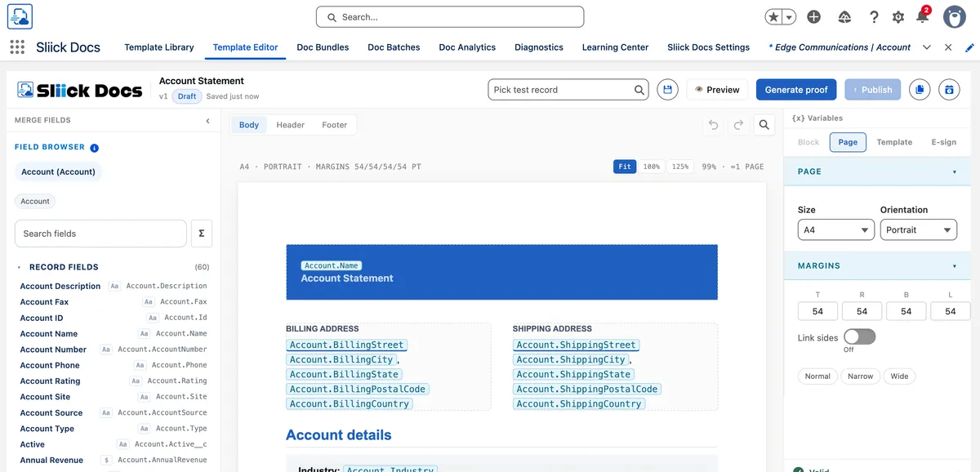Viewport: 980px width, 472px height.
Task: Open the version history calendar icon
Action: click(x=949, y=90)
